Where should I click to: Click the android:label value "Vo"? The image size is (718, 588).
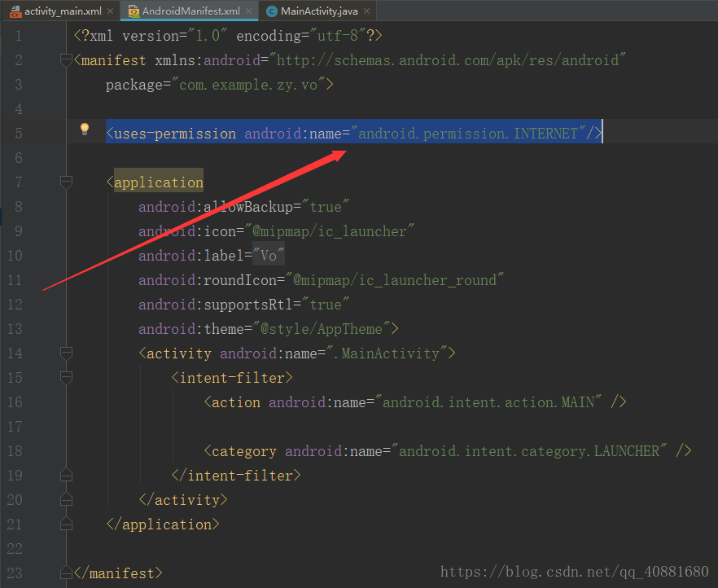pyautogui.click(x=269, y=256)
